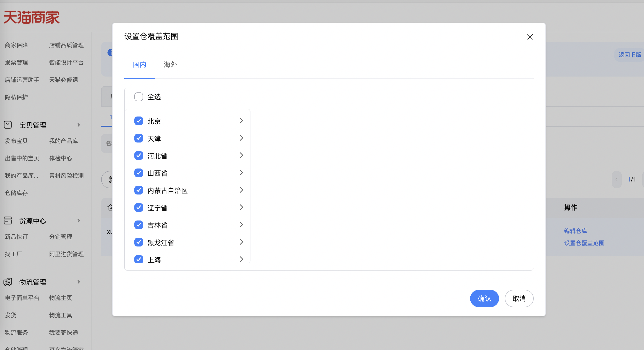Open 发布宝贝 in sidebar
The image size is (644, 350).
16,141
